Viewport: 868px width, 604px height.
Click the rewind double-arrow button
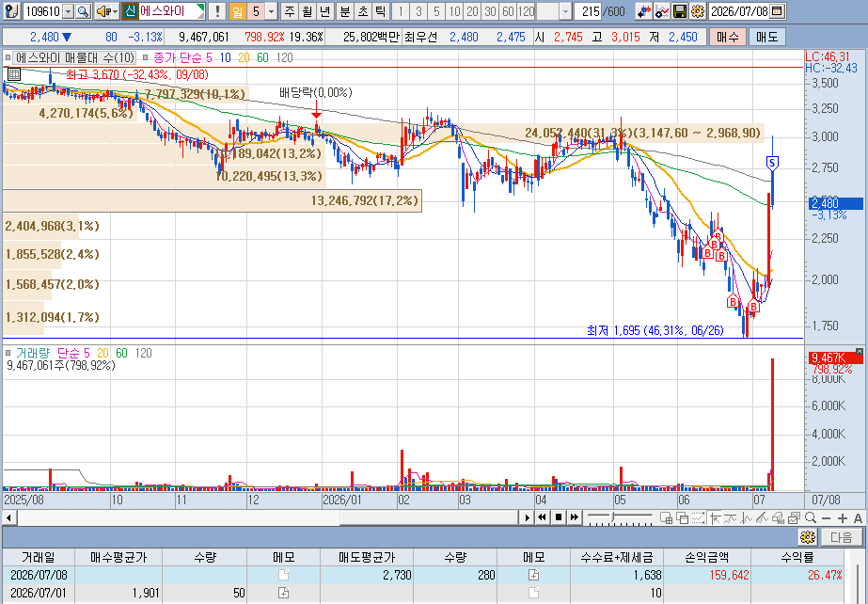(543, 517)
